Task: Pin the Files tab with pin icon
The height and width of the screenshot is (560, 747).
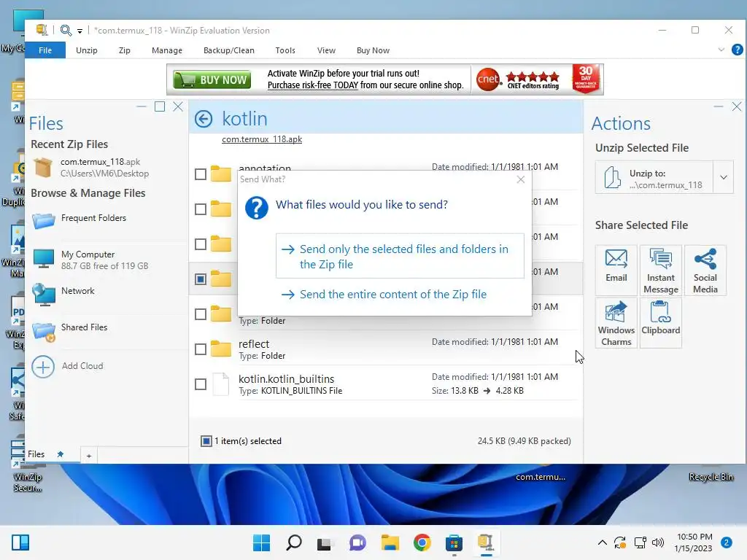Action: click(60, 454)
